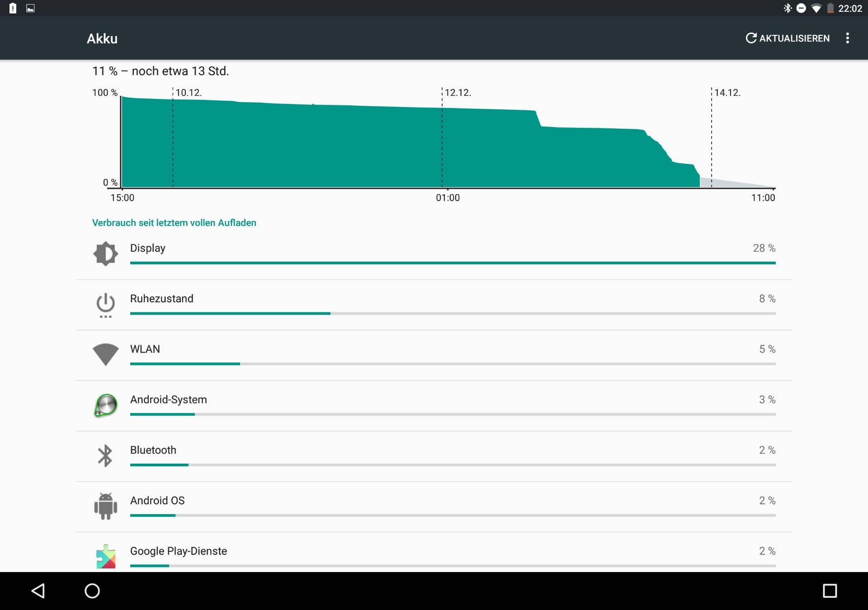Open Verbrauch seit letztem vollen Aufladen
868x610 pixels.
(x=174, y=222)
